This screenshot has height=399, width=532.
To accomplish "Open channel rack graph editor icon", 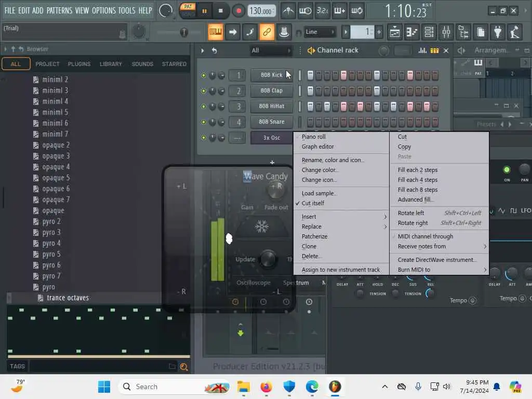I will [x=422, y=50].
